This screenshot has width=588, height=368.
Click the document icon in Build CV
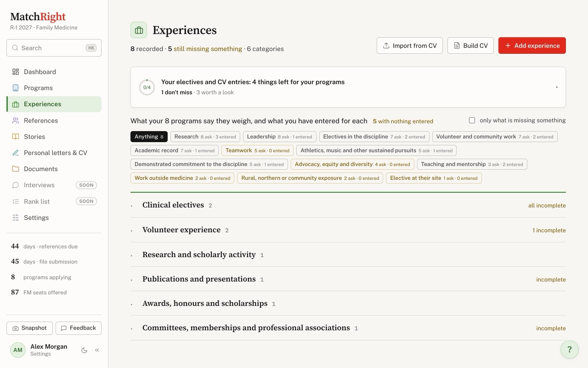tap(457, 46)
